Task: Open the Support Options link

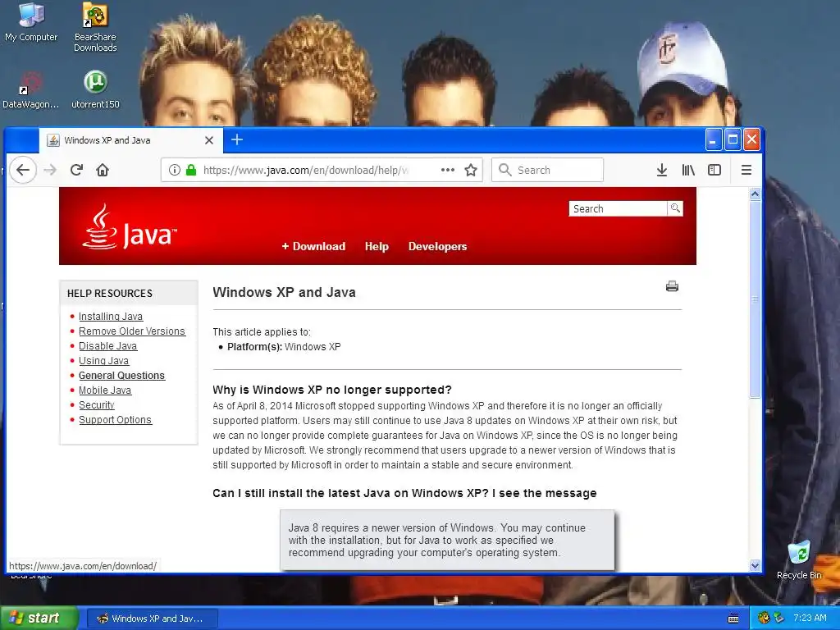Action: [115, 420]
